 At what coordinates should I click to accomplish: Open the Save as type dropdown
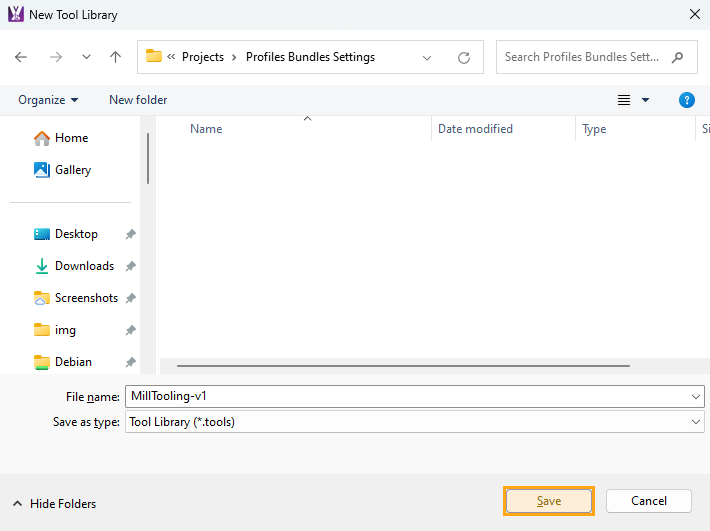[696, 422]
